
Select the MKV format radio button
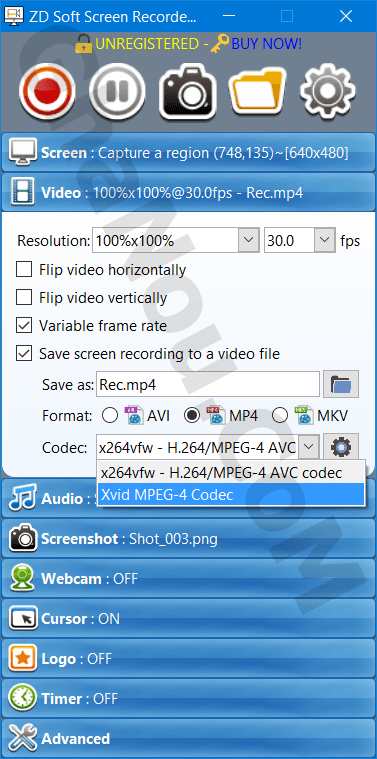(x=280, y=415)
